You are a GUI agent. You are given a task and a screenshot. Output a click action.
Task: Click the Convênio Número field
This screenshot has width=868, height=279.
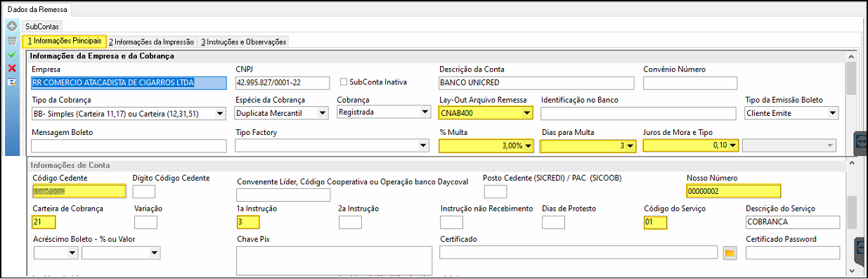tap(690, 83)
